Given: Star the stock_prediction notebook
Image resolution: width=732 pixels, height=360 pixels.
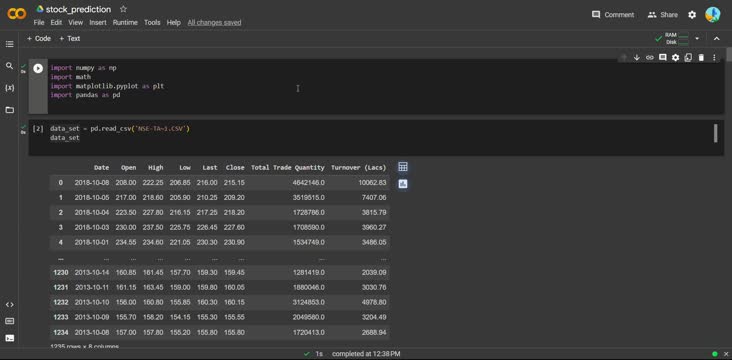Looking at the screenshot, I should (123, 9).
